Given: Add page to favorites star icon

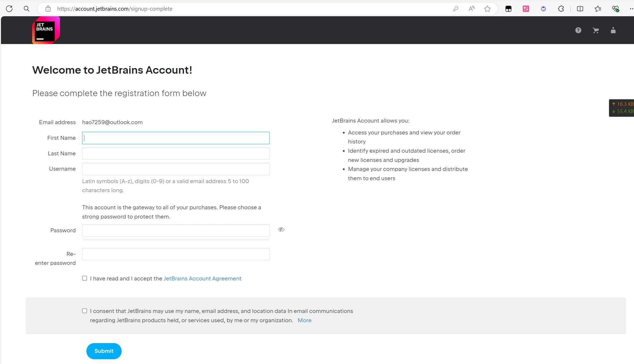Looking at the screenshot, I should [487, 9].
